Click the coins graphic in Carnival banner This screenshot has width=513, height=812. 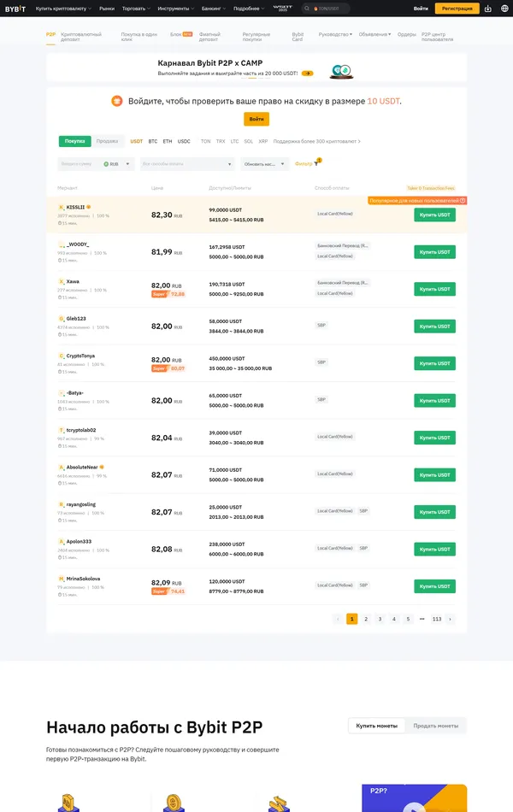point(341,72)
